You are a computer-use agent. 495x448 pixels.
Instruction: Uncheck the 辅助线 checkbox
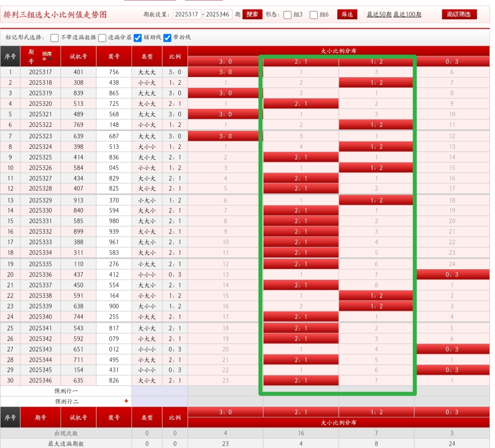click(x=137, y=38)
